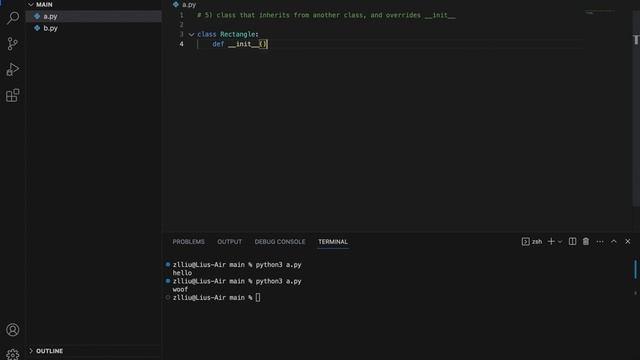Image resolution: width=640 pixels, height=360 pixels.
Task: Click the 'woof' terminal output
Action: pos(180,289)
